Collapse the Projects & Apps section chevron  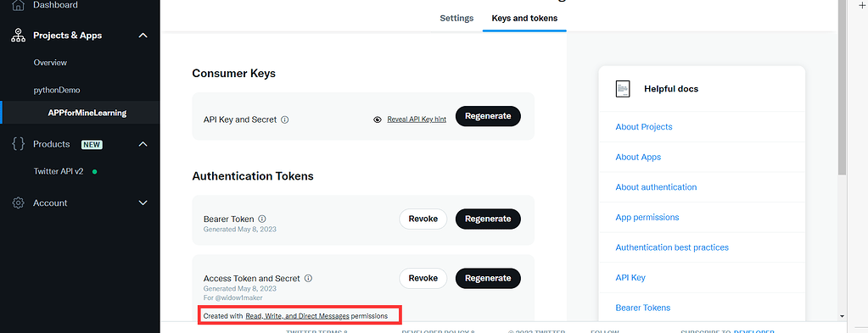tap(143, 36)
